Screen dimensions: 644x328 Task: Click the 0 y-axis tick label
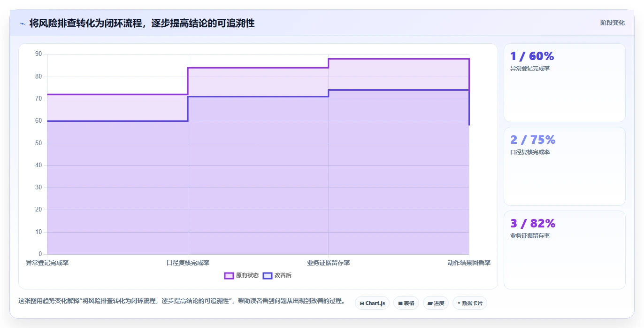click(40, 254)
